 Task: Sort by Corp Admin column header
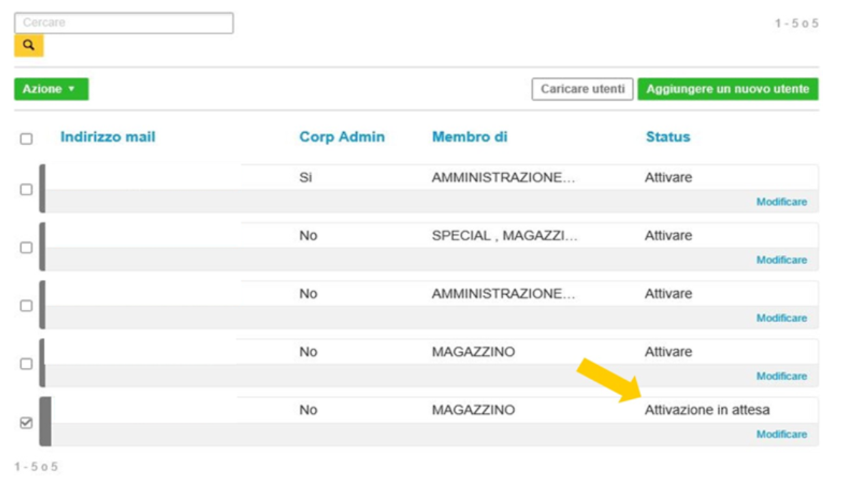coord(342,137)
